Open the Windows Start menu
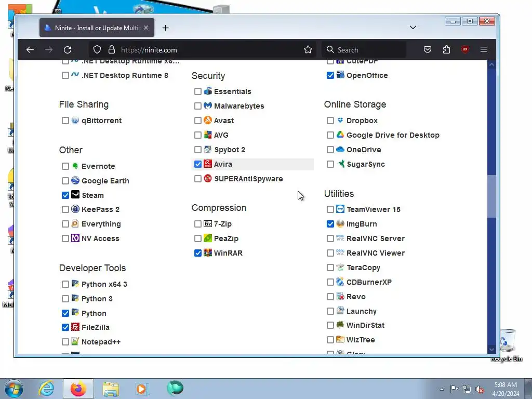 [14, 389]
